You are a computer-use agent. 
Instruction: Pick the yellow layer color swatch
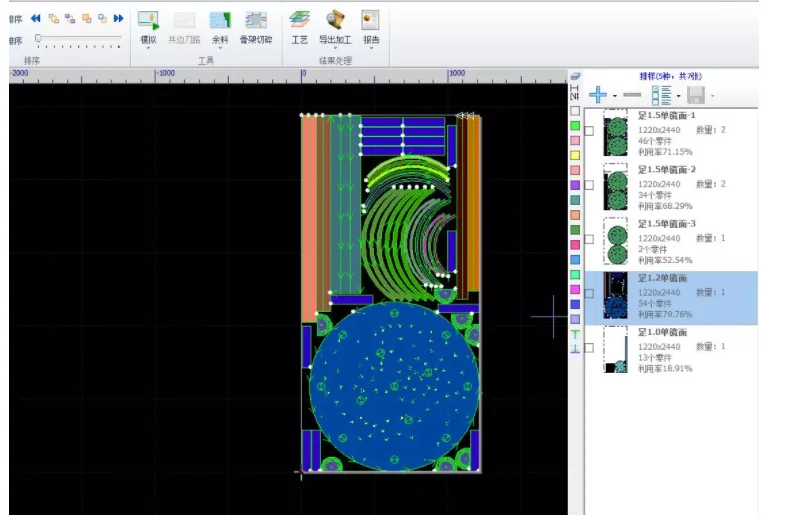(x=574, y=155)
